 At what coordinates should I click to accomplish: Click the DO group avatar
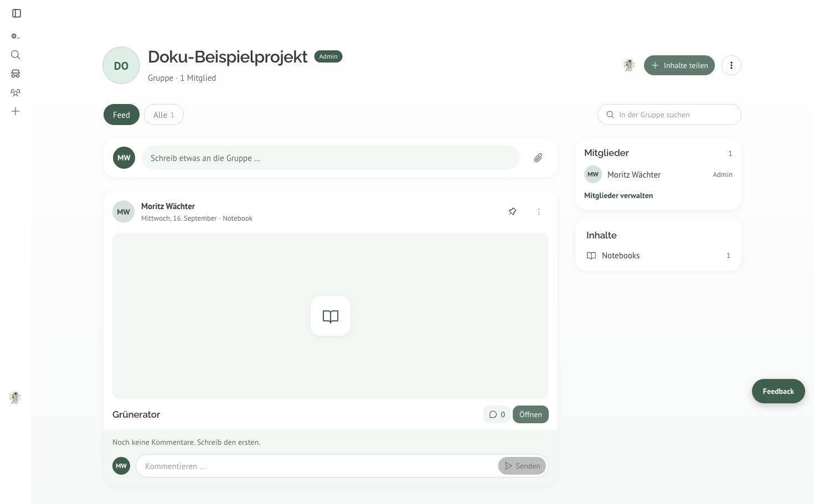click(121, 65)
